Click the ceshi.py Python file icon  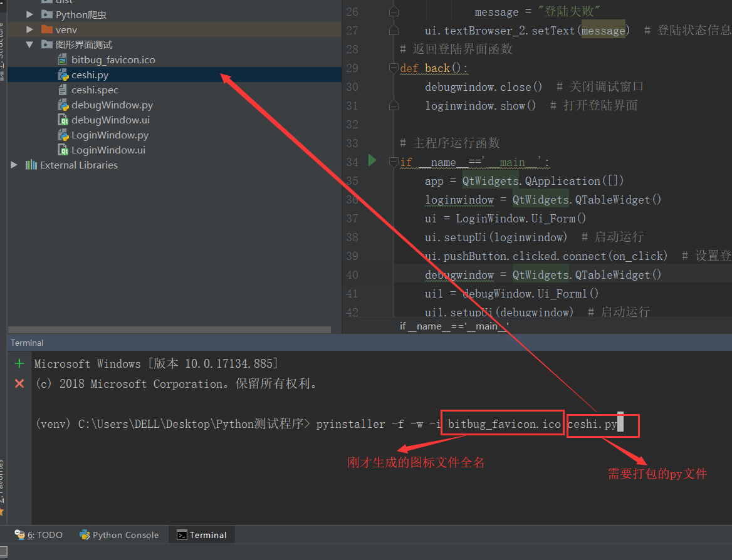coord(63,75)
